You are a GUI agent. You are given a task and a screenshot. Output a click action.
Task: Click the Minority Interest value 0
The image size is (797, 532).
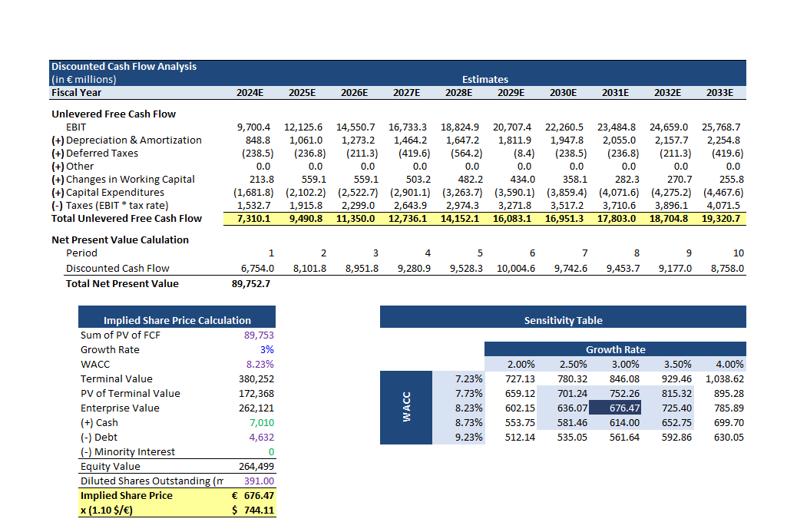(x=270, y=452)
